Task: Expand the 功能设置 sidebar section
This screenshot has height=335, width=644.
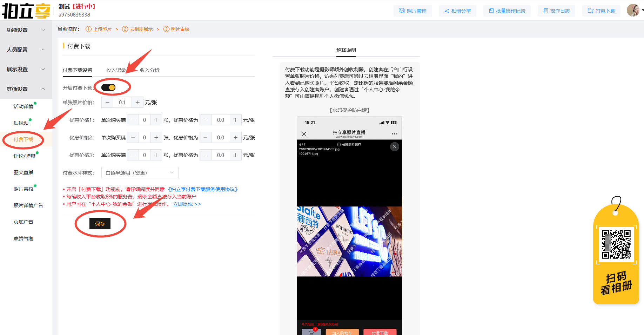Action: (26, 30)
